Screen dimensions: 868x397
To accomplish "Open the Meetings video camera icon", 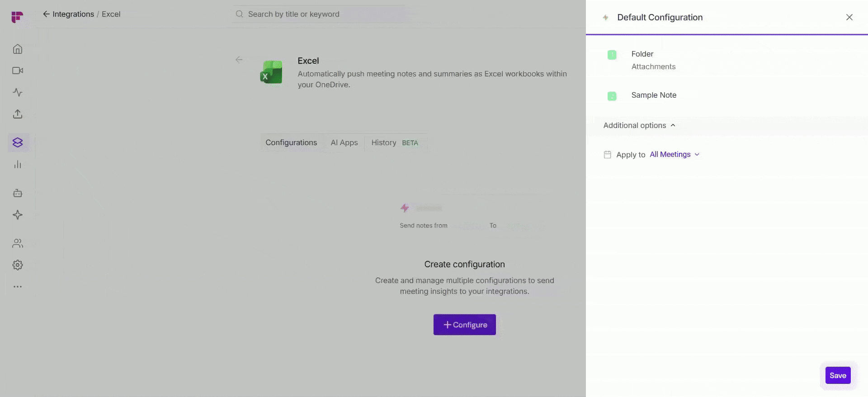I will 18,71.
